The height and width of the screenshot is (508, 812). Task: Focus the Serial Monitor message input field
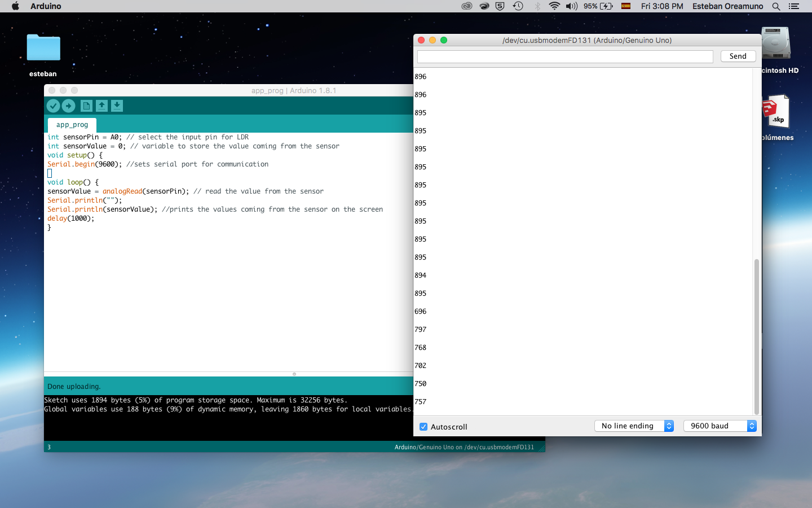565,56
